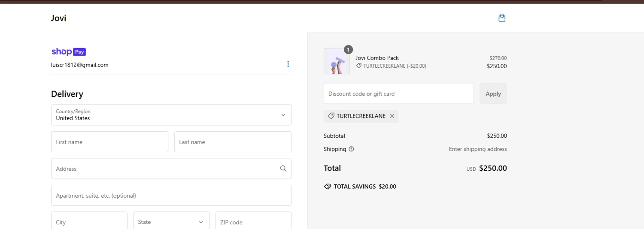This screenshot has width=644, height=229.
Task: Click the Subtotal label
Action: click(x=334, y=136)
